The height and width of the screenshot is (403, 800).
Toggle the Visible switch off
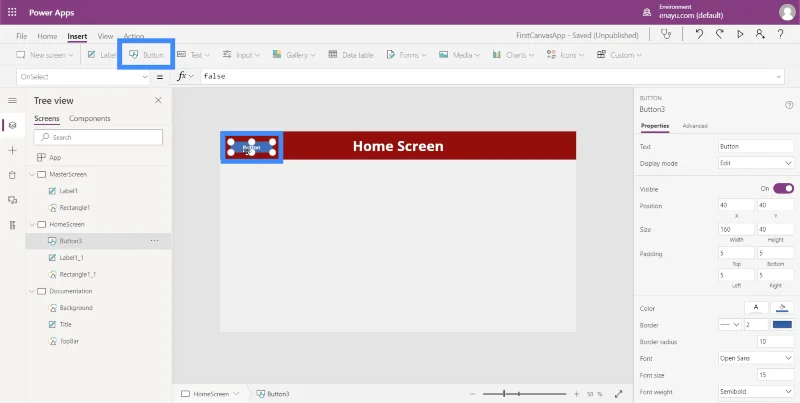(x=783, y=189)
